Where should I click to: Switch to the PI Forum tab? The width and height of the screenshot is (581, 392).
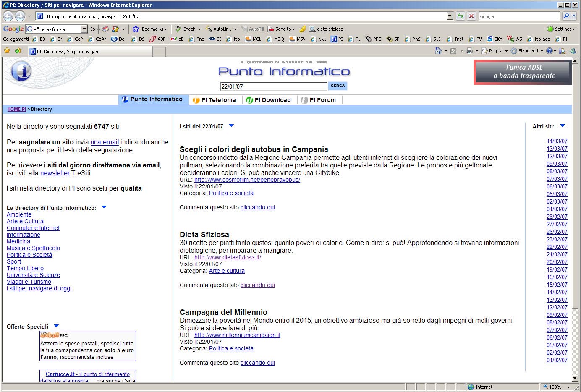pos(319,100)
